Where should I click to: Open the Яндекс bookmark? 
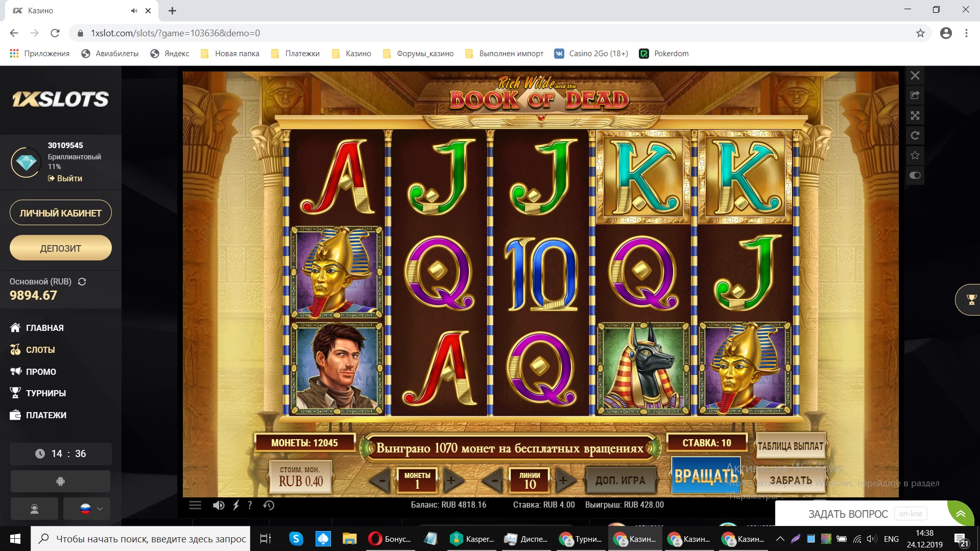point(170,54)
